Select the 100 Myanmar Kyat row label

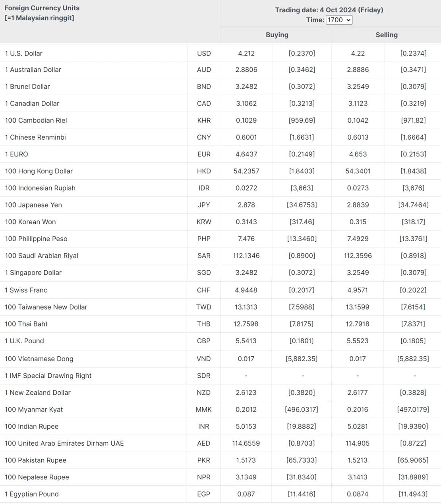click(34, 410)
